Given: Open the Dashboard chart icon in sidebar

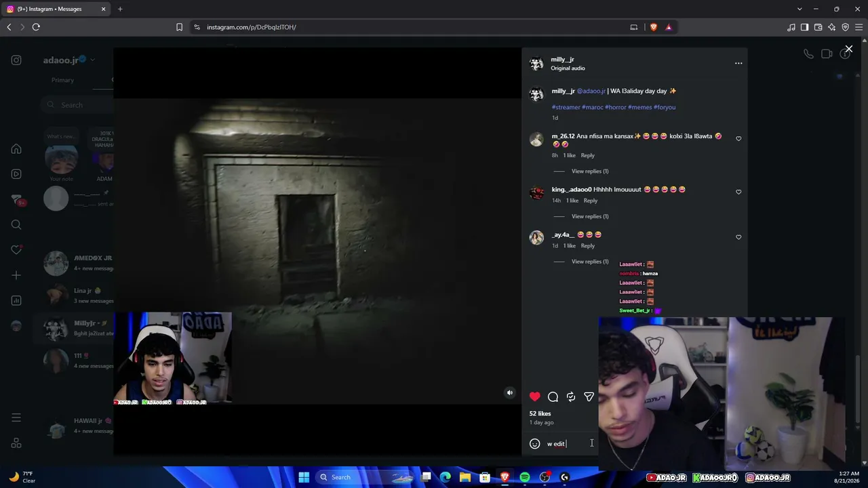Looking at the screenshot, I should pyautogui.click(x=16, y=300).
